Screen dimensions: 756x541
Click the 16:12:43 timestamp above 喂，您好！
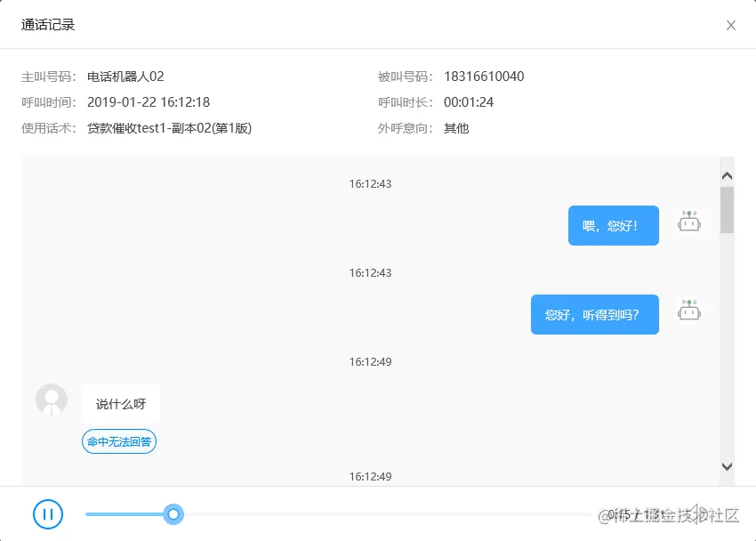point(370,183)
